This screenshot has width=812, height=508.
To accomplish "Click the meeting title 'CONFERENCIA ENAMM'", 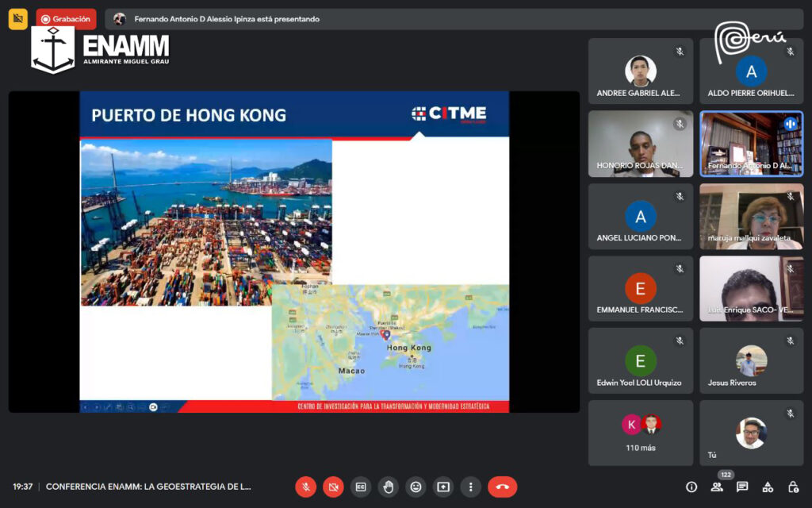I will (148, 487).
